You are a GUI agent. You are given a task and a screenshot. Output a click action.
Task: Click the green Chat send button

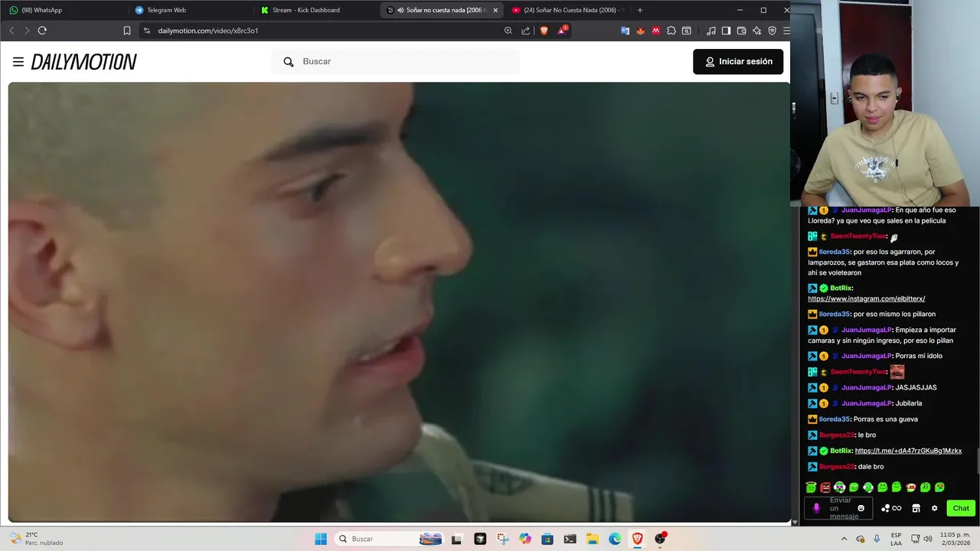point(961,508)
